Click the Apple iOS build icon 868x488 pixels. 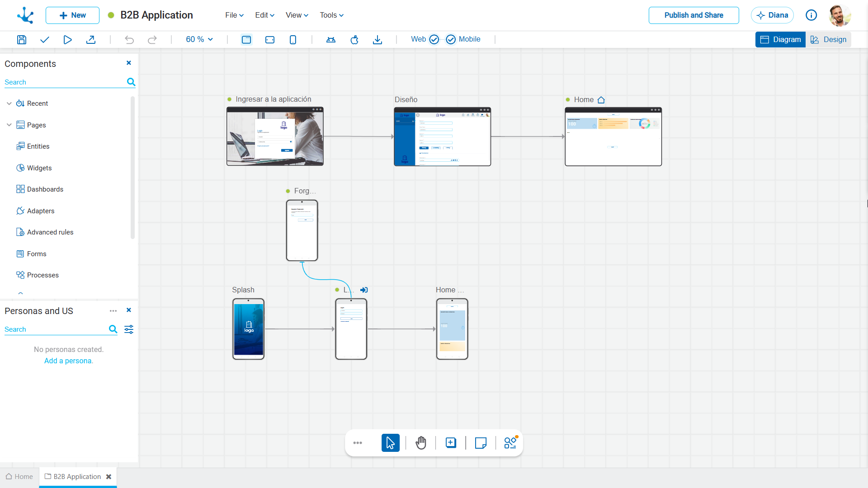[354, 40]
